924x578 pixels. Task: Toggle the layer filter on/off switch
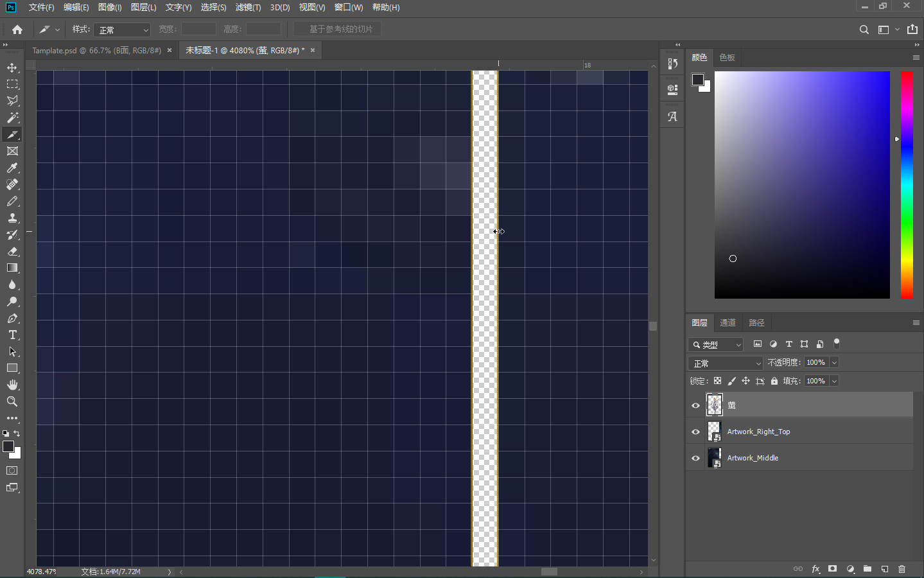[836, 344]
